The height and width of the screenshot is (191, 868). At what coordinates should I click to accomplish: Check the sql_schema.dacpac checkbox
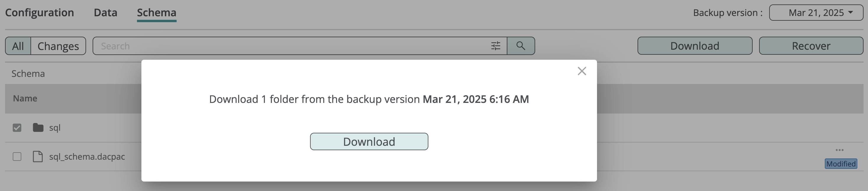[x=17, y=157]
